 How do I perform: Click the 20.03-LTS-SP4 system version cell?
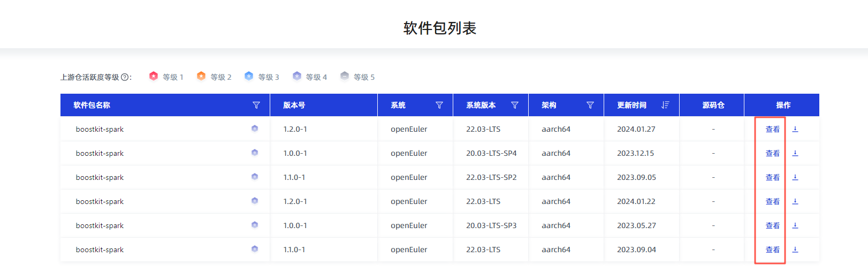click(x=491, y=153)
